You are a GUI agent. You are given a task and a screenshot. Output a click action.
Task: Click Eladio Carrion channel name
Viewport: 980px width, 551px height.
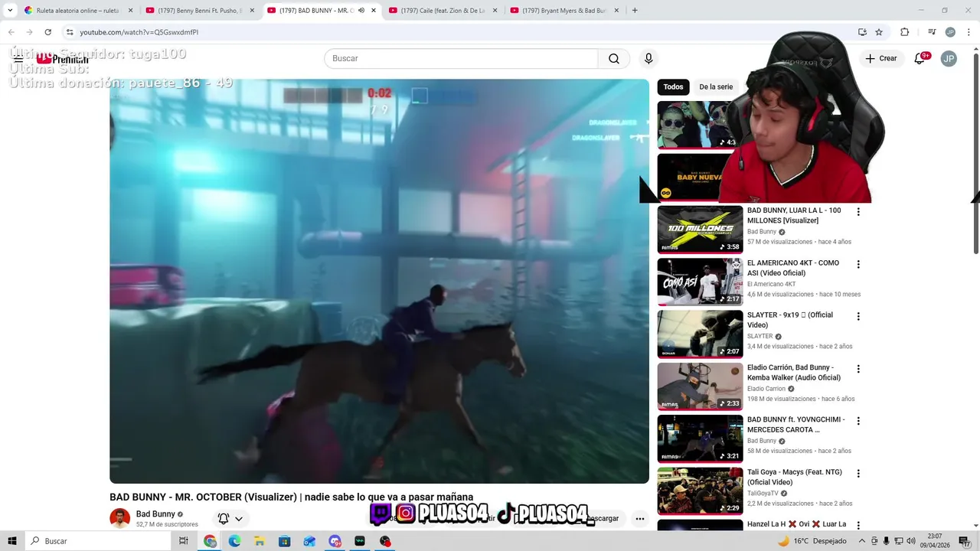(766, 389)
